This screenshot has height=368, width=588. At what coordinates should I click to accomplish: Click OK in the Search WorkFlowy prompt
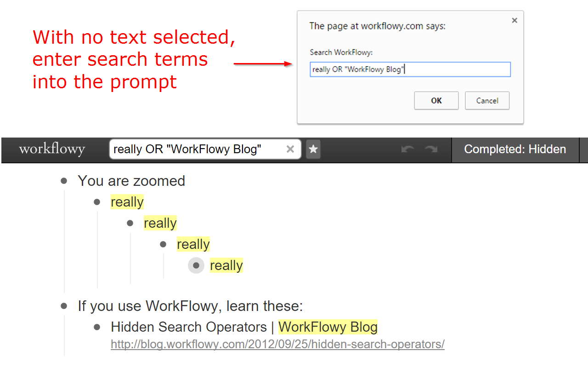[436, 101]
